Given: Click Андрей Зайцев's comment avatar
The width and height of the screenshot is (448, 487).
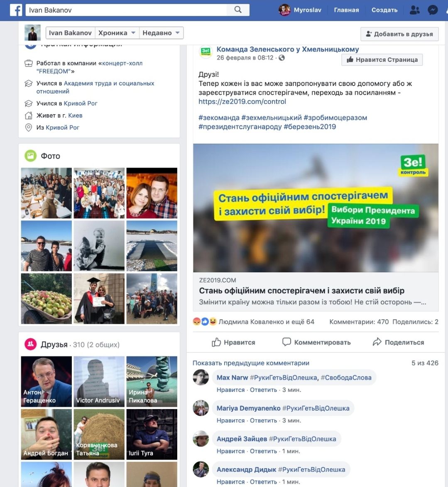Looking at the screenshot, I should click(x=201, y=438).
